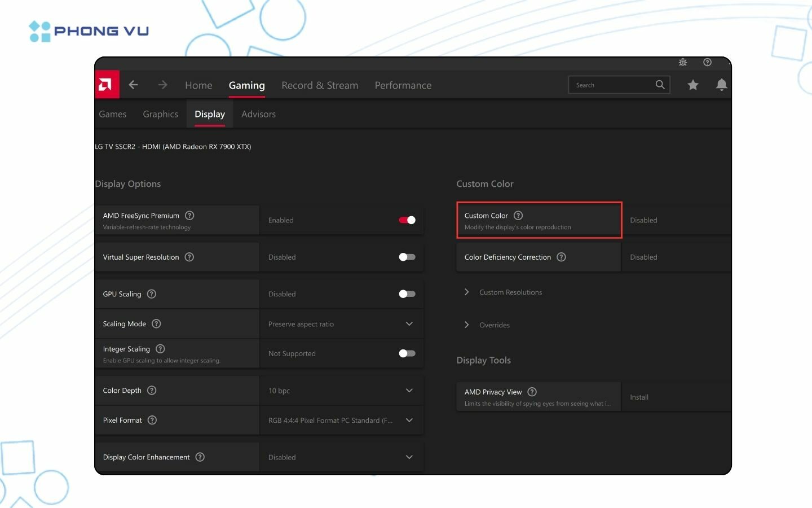812x508 pixels.
Task: Open help question mark at top right
Action: (707, 62)
